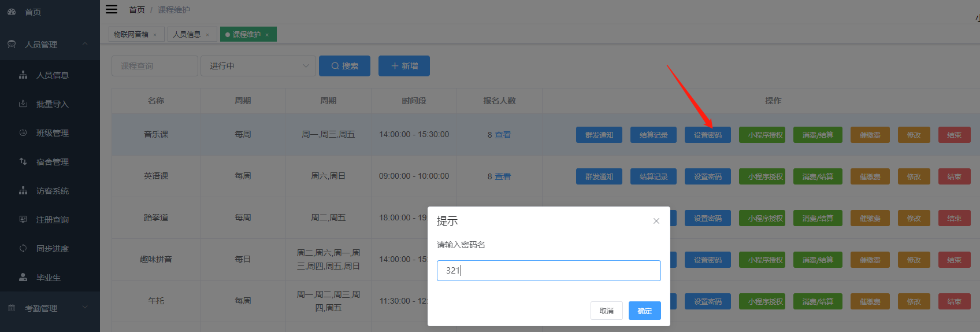Click 结束 for 跆拳道
This screenshot has height=332, width=980.
(x=955, y=218)
